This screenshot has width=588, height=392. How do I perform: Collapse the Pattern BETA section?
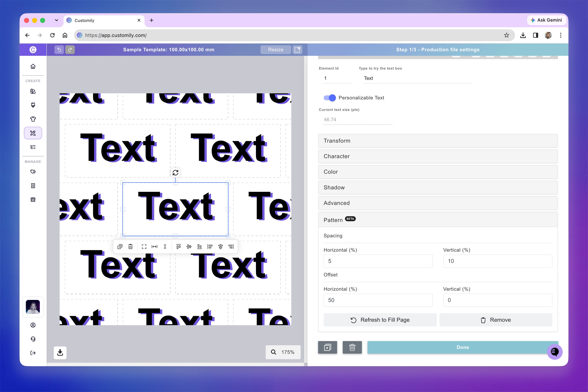438,220
